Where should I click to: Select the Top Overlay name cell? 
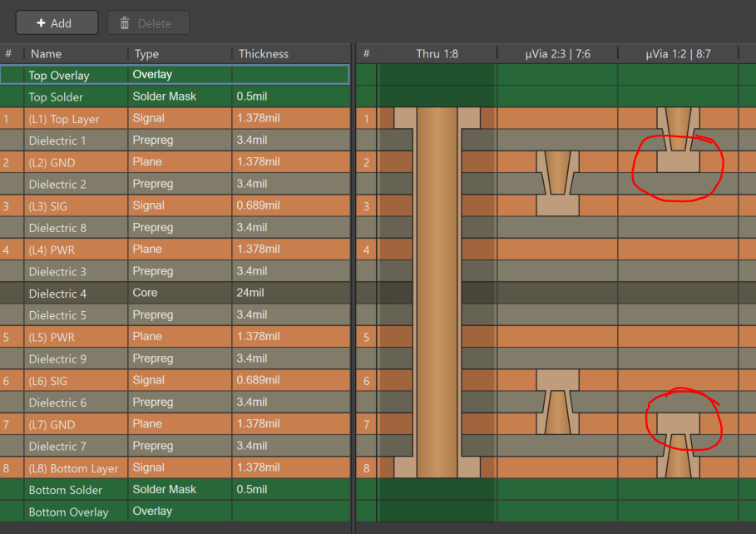[x=59, y=75]
